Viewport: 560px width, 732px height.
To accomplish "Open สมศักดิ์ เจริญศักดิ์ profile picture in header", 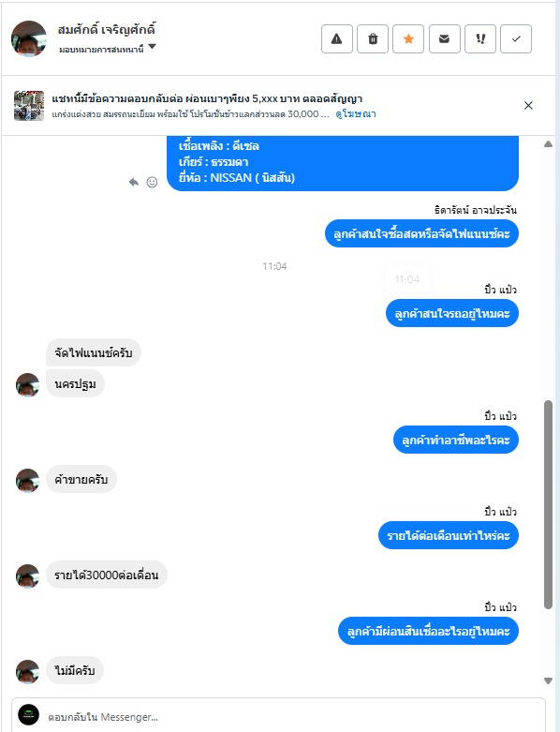I will pyautogui.click(x=29, y=38).
